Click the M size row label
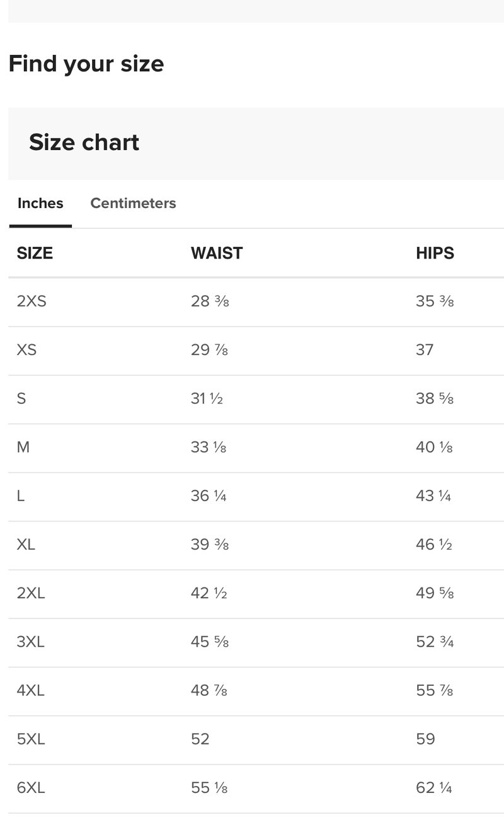This screenshot has height=839, width=504. click(x=23, y=447)
